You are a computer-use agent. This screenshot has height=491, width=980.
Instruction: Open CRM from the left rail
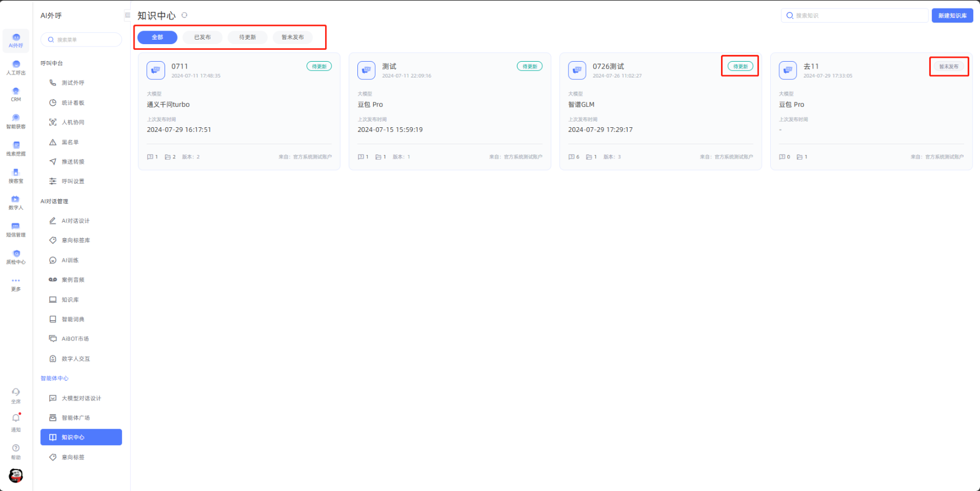(x=16, y=94)
